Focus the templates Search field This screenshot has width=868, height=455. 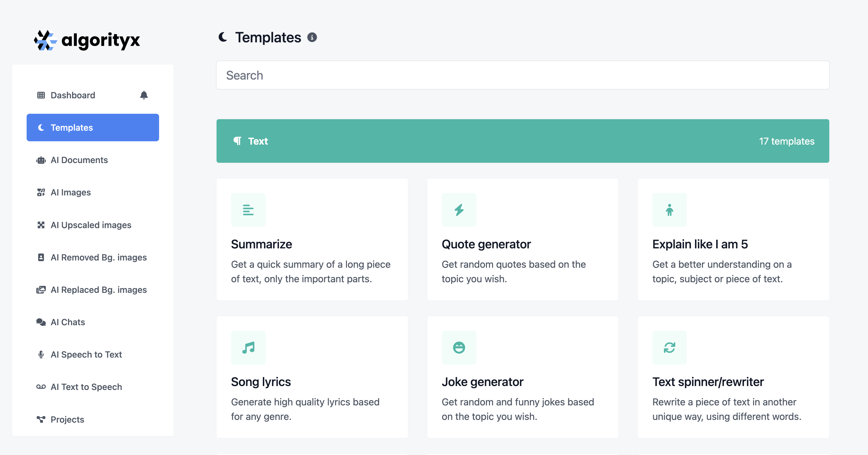(522, 75)
